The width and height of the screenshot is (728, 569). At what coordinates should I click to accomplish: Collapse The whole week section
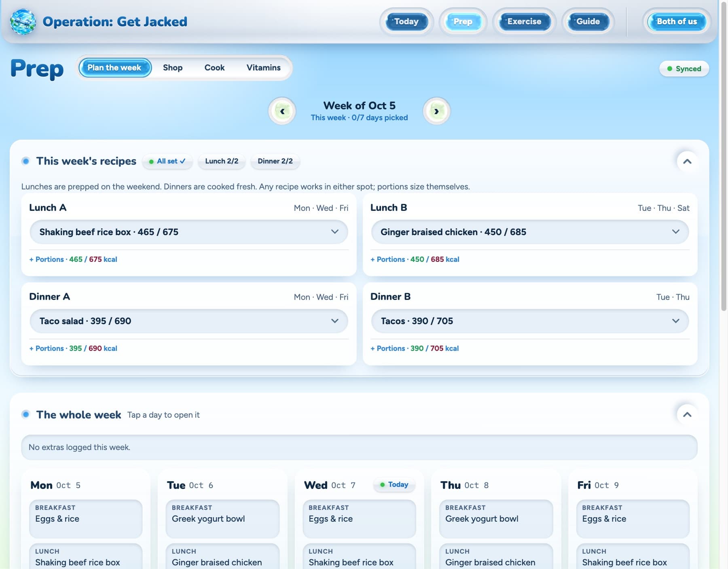[687, 414]
